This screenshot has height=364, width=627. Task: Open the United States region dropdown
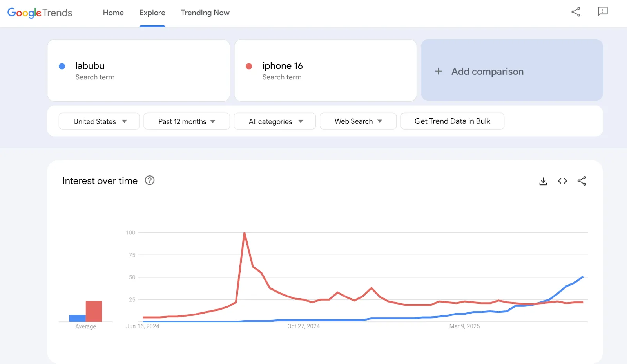click(99, 121)
